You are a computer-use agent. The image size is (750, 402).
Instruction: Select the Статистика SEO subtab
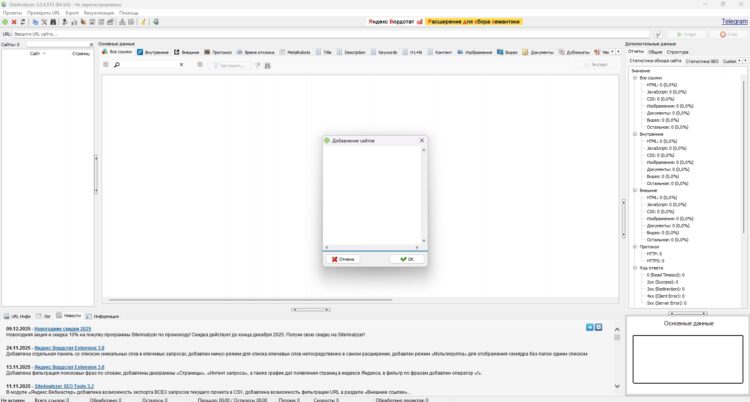coord(702,61)
